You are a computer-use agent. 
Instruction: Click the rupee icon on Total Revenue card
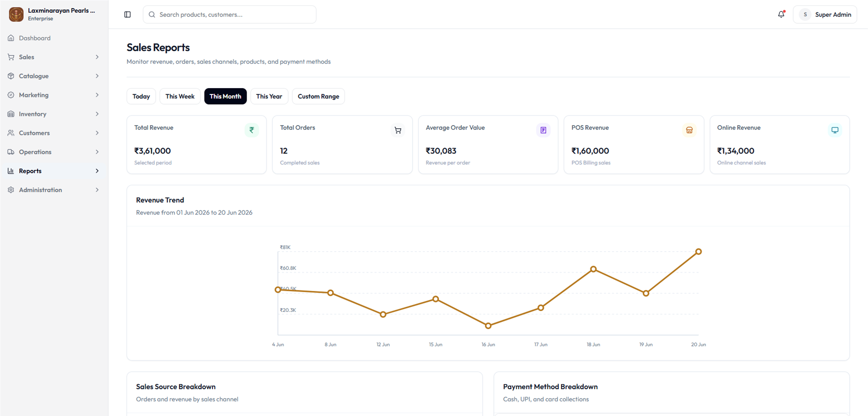click(x=252, y=130)
